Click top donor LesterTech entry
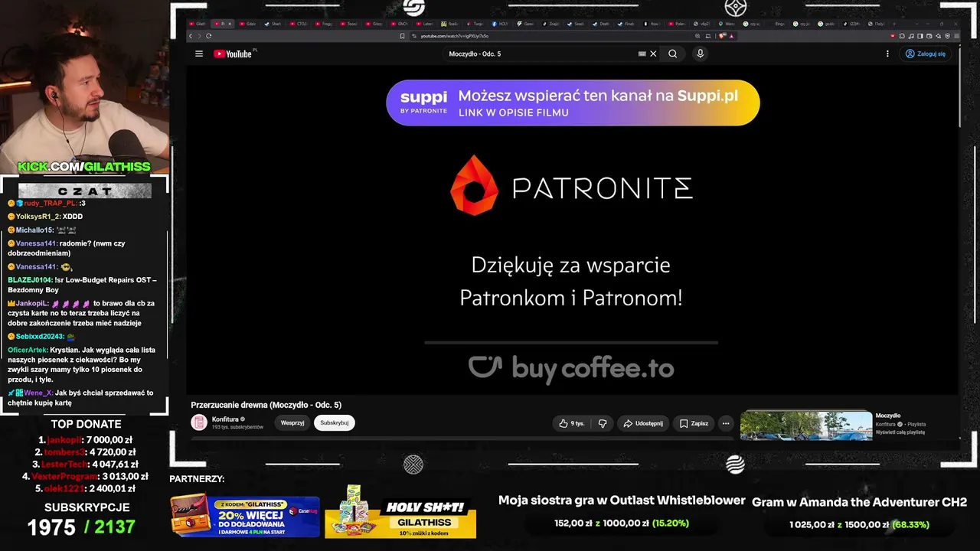980x551 pixels. pos(86,465)
